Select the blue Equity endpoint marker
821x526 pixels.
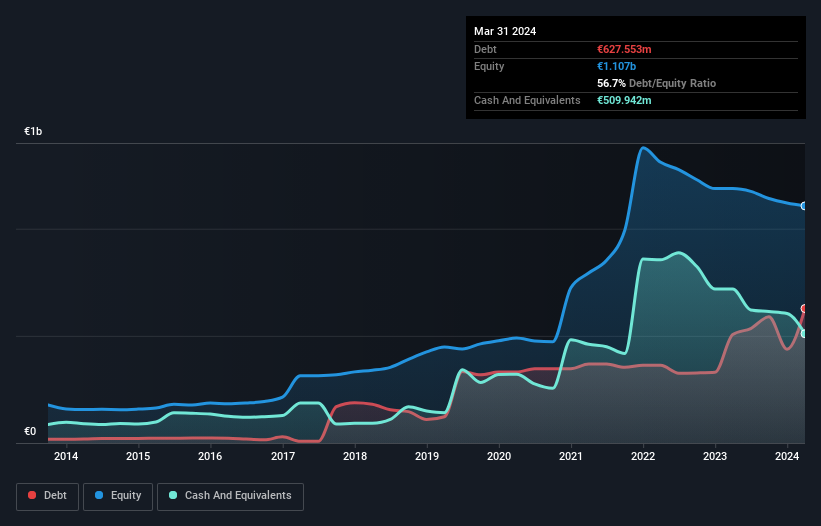[804, 206]
